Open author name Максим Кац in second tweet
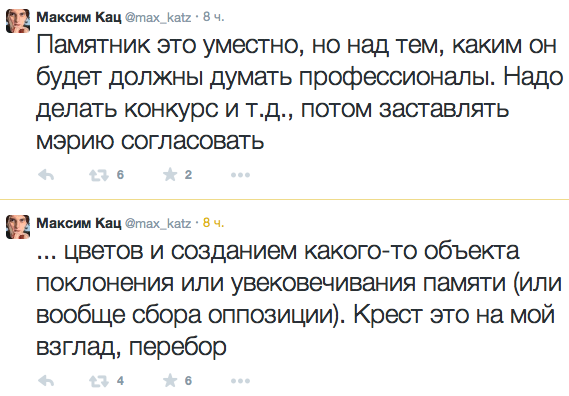The image size is (569, 396). tap(79, 223)
